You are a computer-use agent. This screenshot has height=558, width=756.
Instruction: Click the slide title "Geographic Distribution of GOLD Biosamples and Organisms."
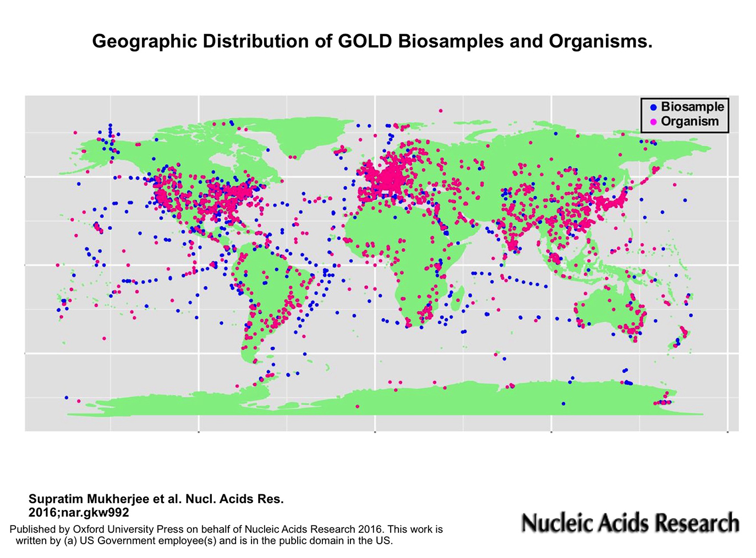tap(372, 42)
